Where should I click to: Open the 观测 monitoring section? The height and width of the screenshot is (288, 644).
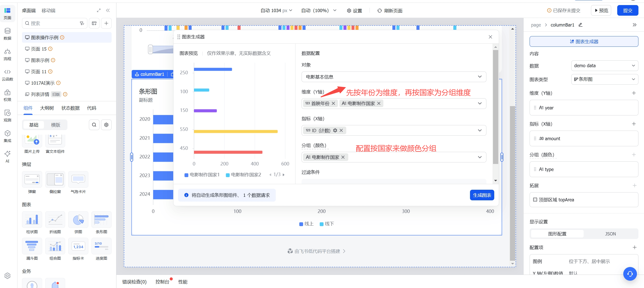click(x=7, y=116)
